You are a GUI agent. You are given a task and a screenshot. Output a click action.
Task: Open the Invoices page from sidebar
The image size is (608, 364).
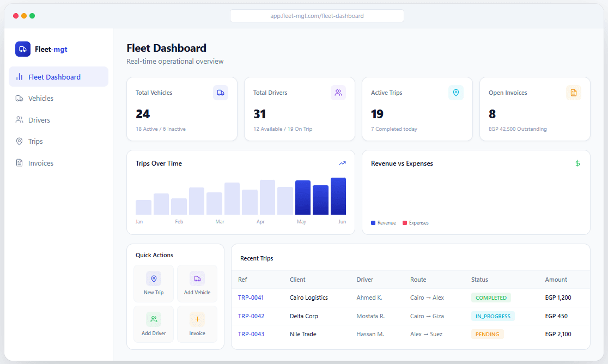(x=58, y=163)
